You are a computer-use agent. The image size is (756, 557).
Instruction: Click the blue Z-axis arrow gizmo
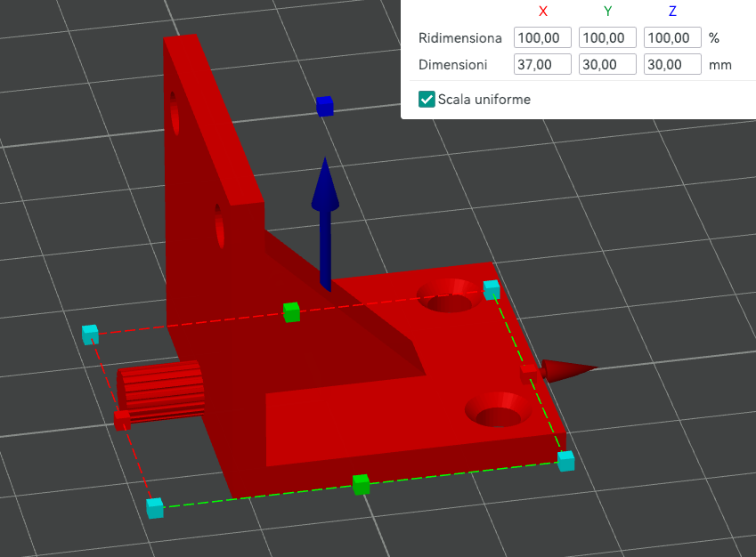click(325, 224)
